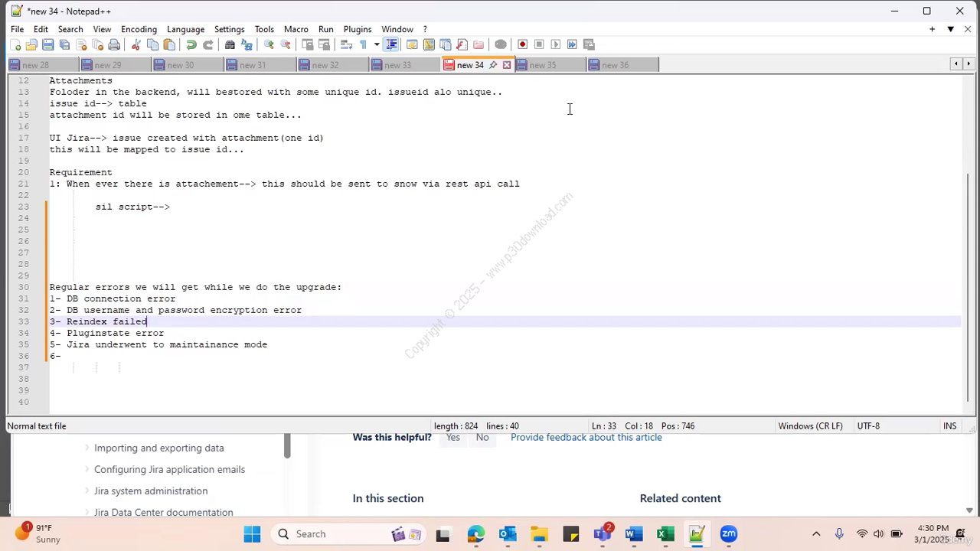Cut selection with the scissors icon
This screenshot has height=551, width=980.
(136, 44)
